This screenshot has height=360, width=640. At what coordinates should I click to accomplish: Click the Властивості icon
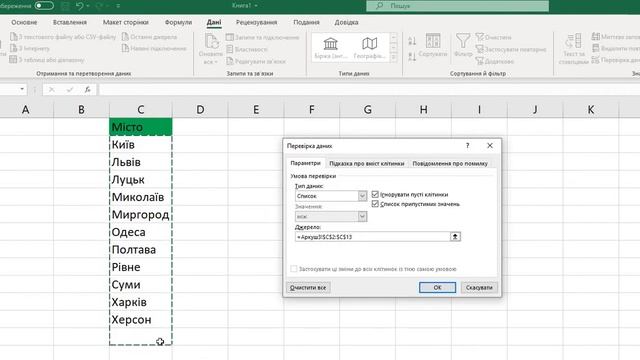point(230,49)
